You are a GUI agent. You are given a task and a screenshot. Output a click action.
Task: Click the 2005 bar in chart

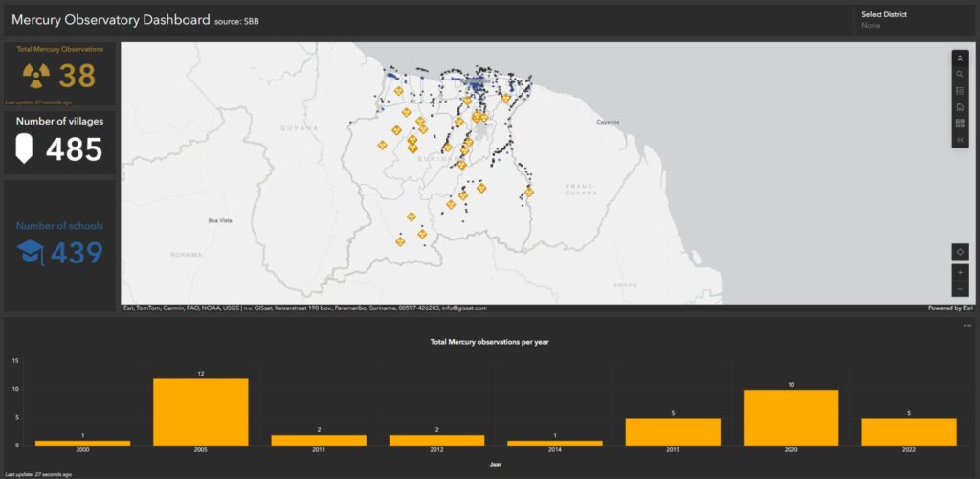coord(200,412)
